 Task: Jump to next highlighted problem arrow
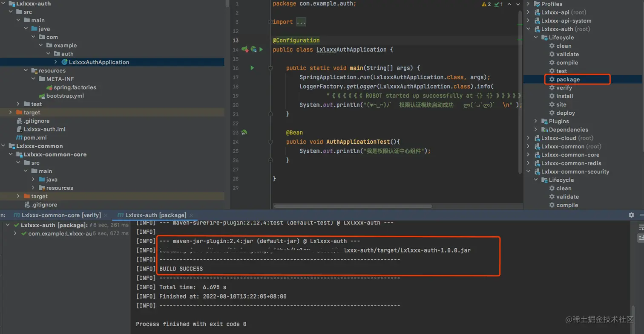pyautogui.click(x=517, y=4)
